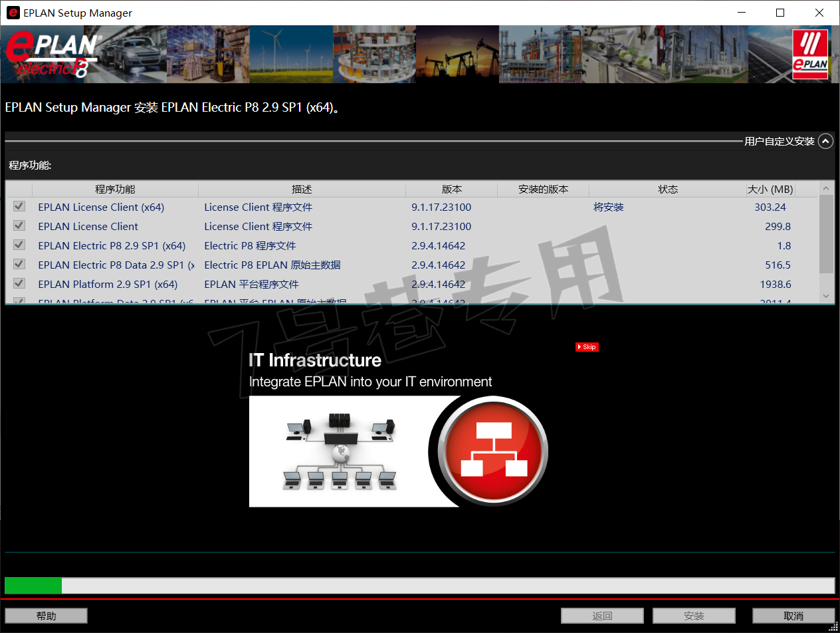This screenshot has height=633, width=840.
Task: Click the feature list scrollbar down arrow
Action: coord(826,296)
